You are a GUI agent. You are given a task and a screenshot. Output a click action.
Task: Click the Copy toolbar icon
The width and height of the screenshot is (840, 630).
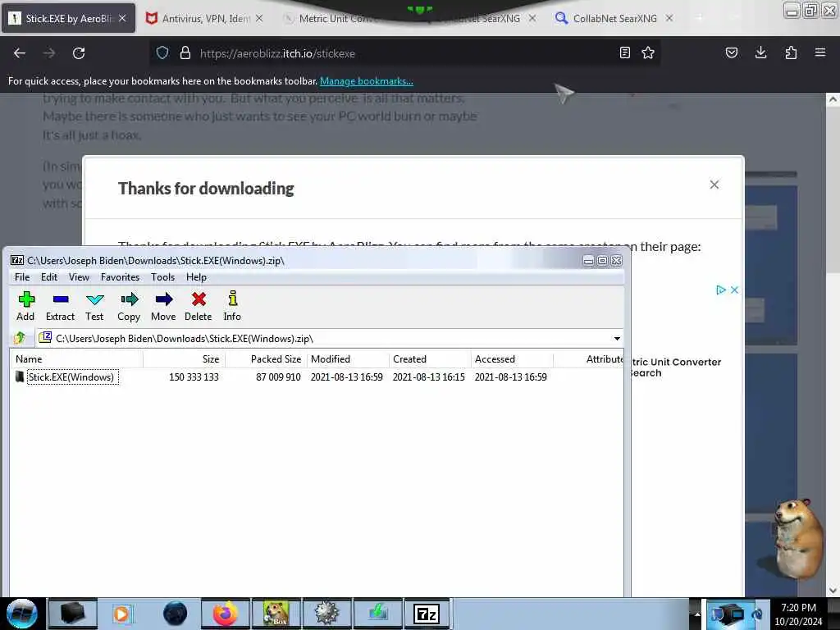(129, 307)
